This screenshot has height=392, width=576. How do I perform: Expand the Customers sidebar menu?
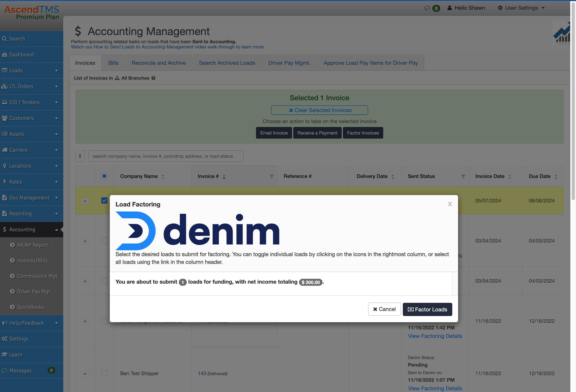coord(56,118)
